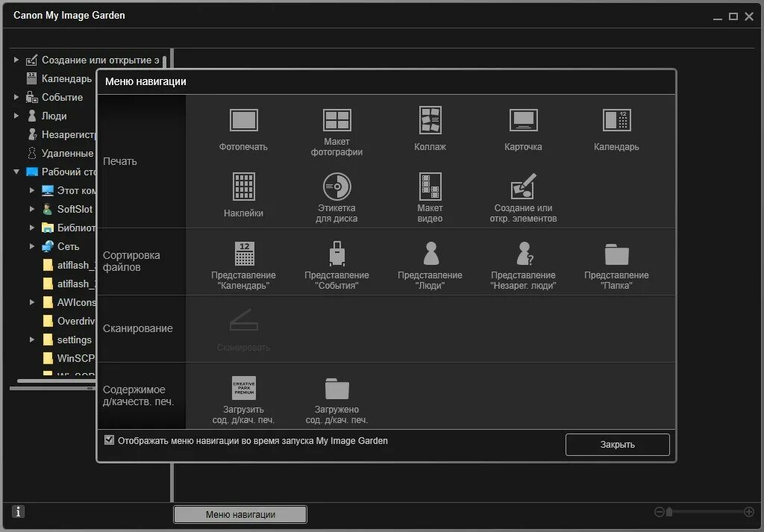
Task: Choose the Карточка card icon
Action: [x=523, y=120]
